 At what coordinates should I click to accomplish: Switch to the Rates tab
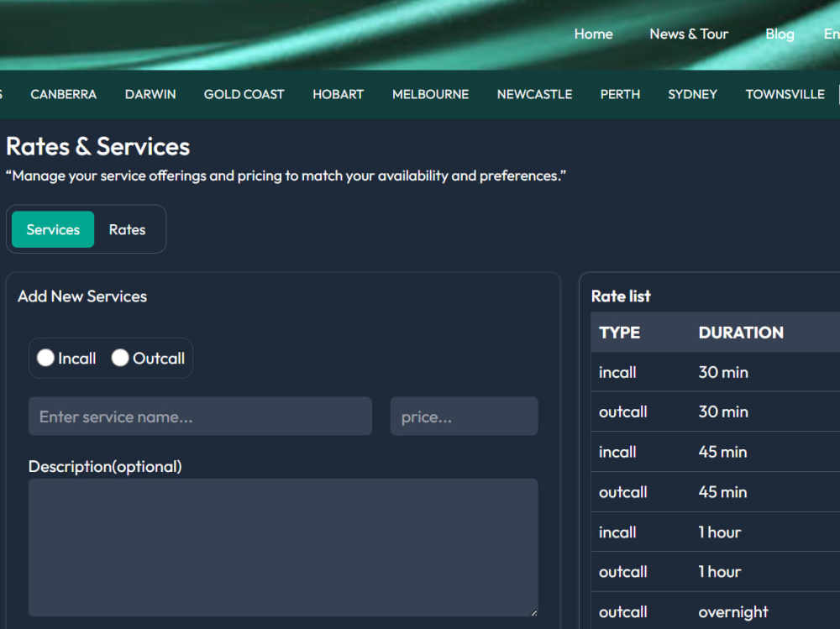click(127, 229)
